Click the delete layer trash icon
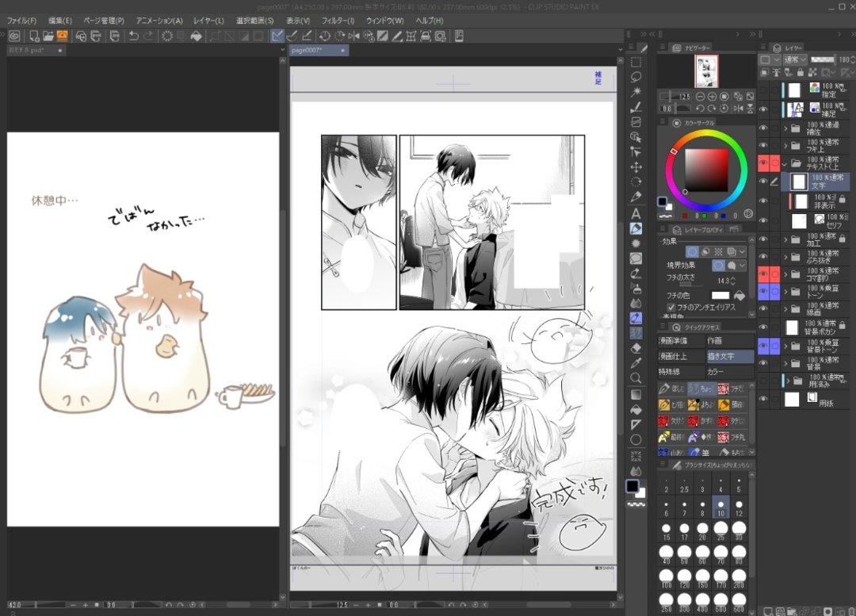Image resolution: width=856 pixels, height=616 pixels. point(851,611)
